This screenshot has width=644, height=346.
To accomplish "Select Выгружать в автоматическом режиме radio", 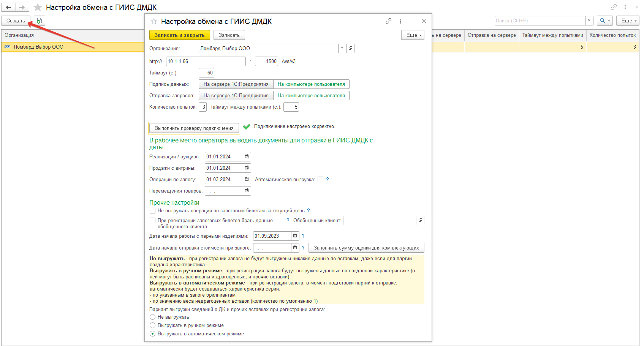I will (x=152, y=333).
